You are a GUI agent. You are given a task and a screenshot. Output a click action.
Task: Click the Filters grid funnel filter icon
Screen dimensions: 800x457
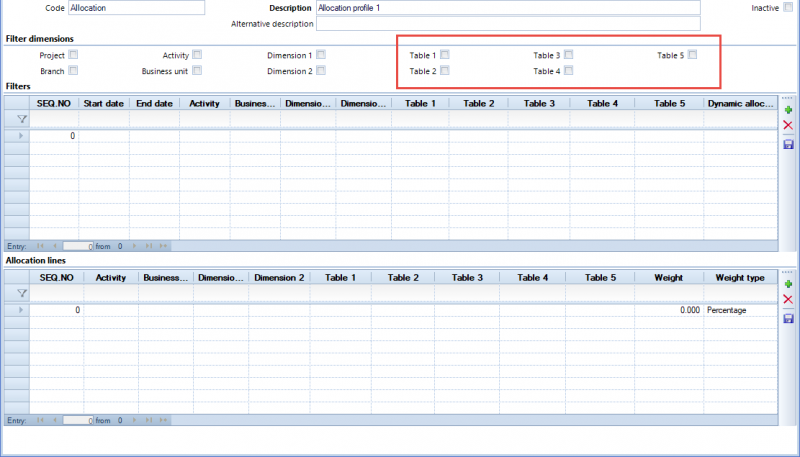point(21,119)
